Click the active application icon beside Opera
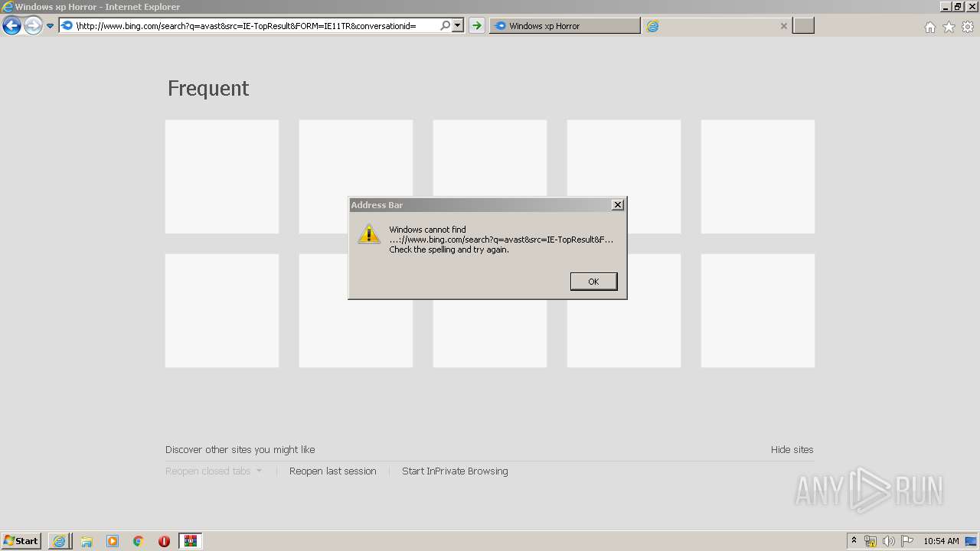This screenshot has height=551, width=980. 191,541
